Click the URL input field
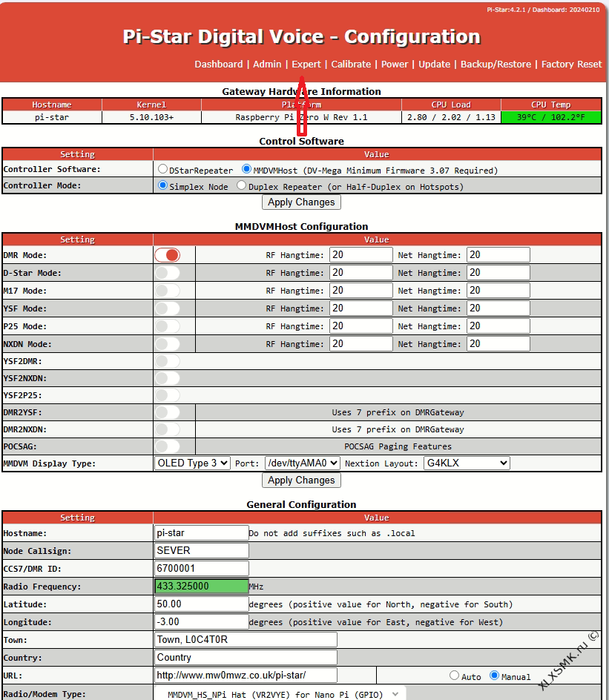Image resolution: width=609 pixels, height=700 pixels. point(246,676)
